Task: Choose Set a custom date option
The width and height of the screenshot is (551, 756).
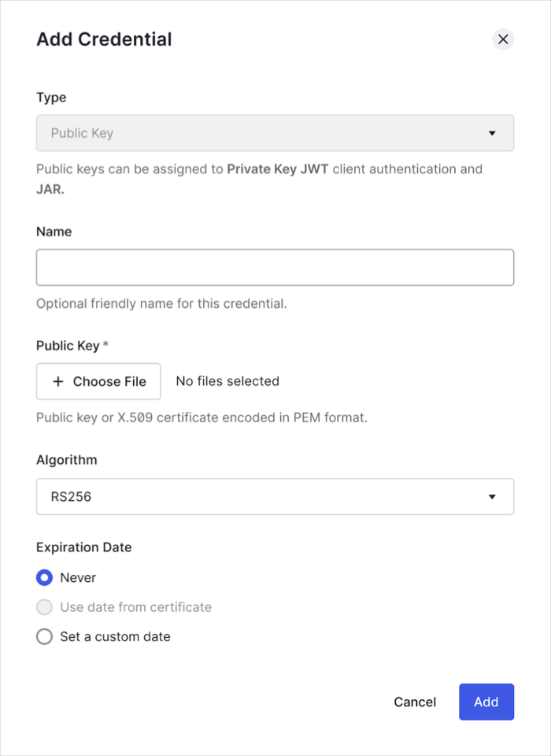Action: [44, 636]
